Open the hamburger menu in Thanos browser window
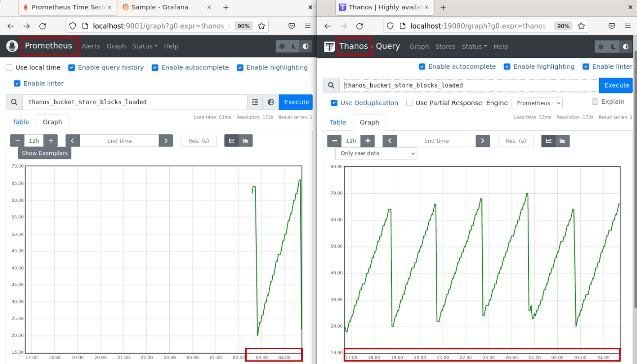Image resolution: width=637 pixels, height=364 pixels. point(628,26)
